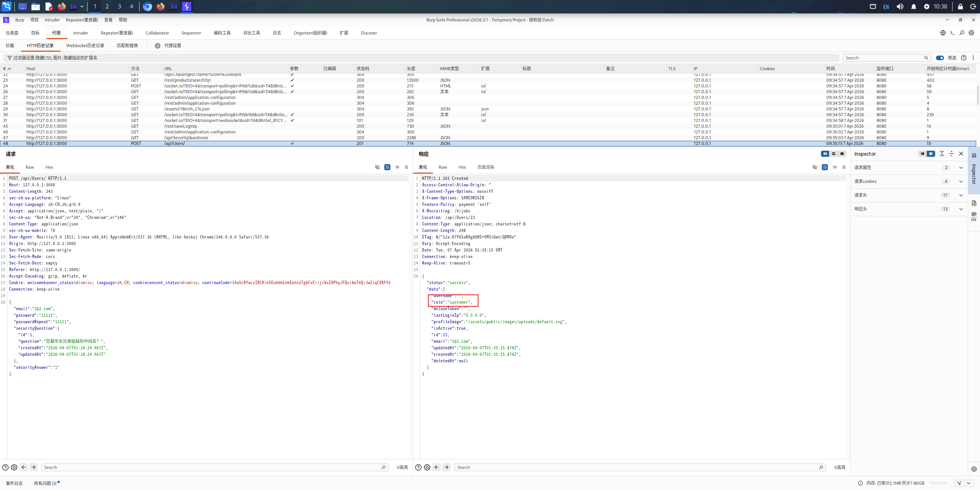The image size is (980, 490).
Task: Click the vertical Inspector side tab
Action: pyautogui.click(x=974, y=170)
